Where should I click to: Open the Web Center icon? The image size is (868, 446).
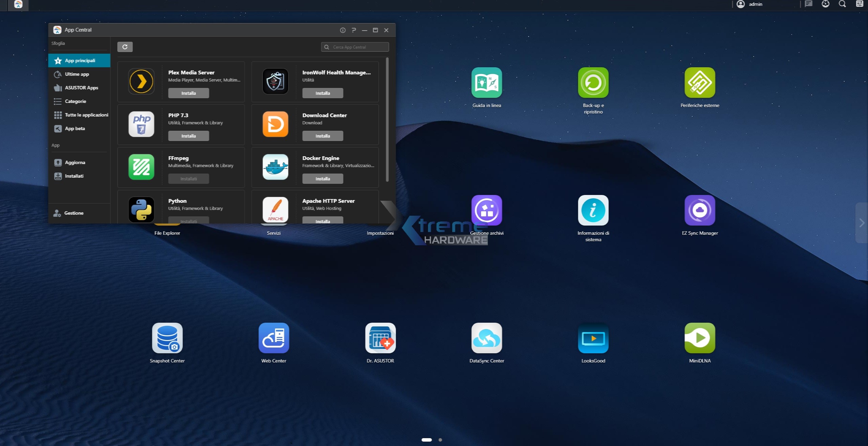pyautogui.click(x=274, y=338)
